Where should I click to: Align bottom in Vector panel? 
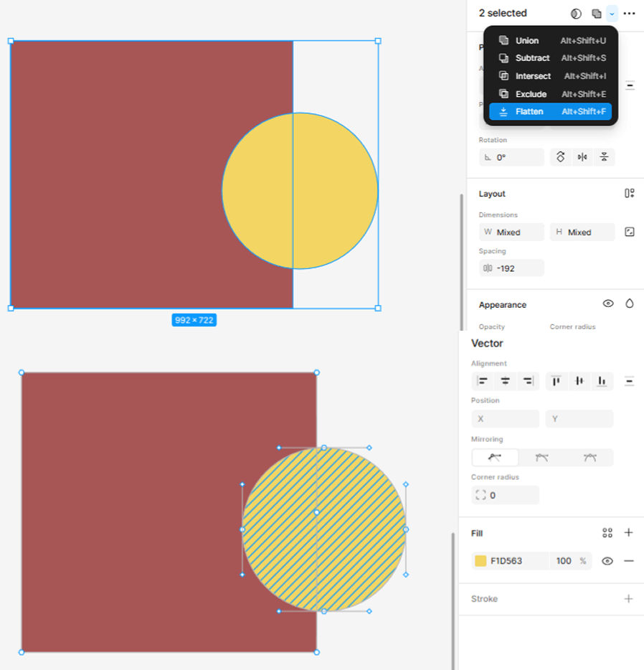click(602, 381)
